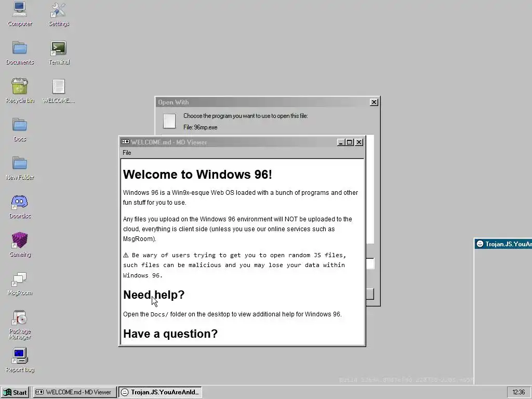The image size is (532, 399).
Task: Switch to Trojan.JS taskbar item
Action: [x=160, y=392]
